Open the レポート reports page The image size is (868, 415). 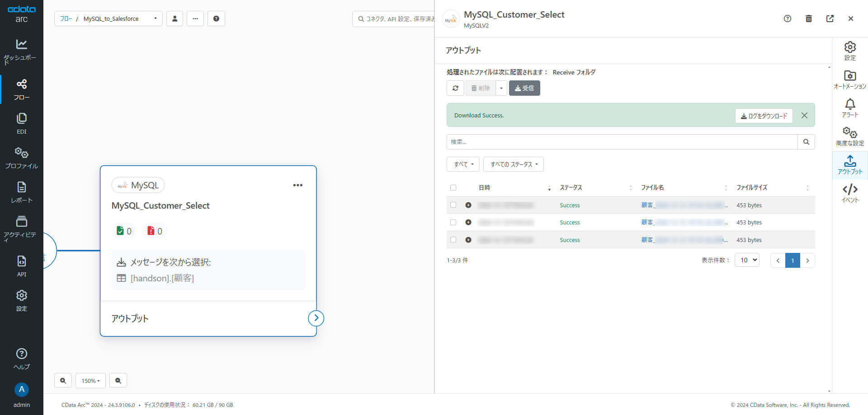point(21,192)
